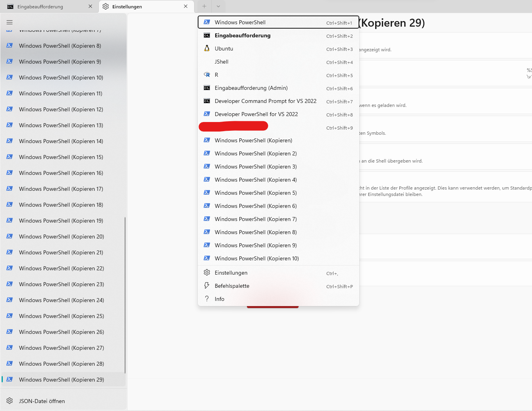Viewport: 532px width, 411px height.
Task: Click PowerShell icon of menu Kopieren 9
Action: click(x=207, y=245)
